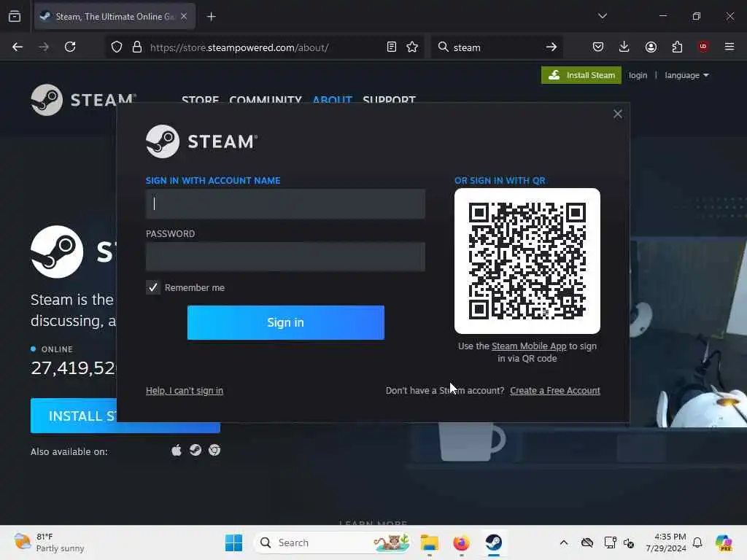Click the Steam Deck availability icon
Image resolution: width=747 pixels, height=560 pixels.
click(196, 451)
